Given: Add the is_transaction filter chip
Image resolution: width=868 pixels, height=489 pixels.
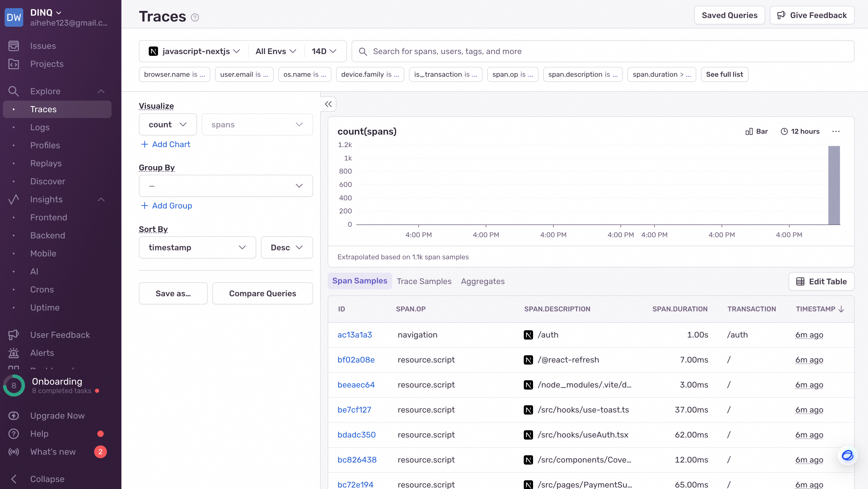Looking at the screenshot, I should (445, 74).
